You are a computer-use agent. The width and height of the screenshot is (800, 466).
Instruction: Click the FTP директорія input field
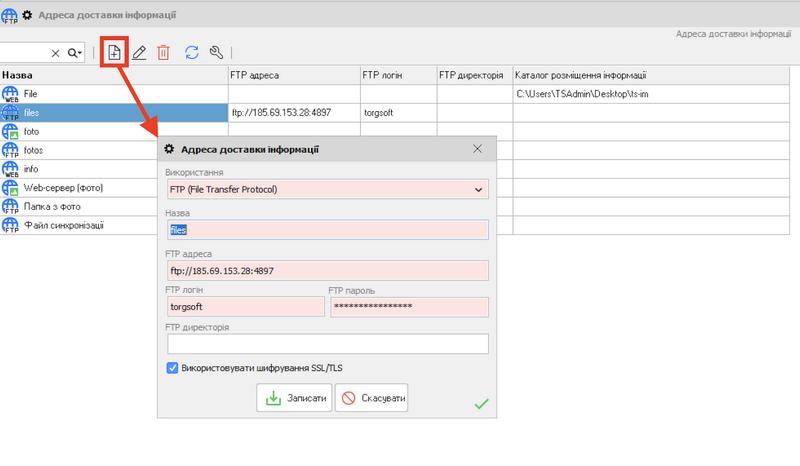click(327, 344)
